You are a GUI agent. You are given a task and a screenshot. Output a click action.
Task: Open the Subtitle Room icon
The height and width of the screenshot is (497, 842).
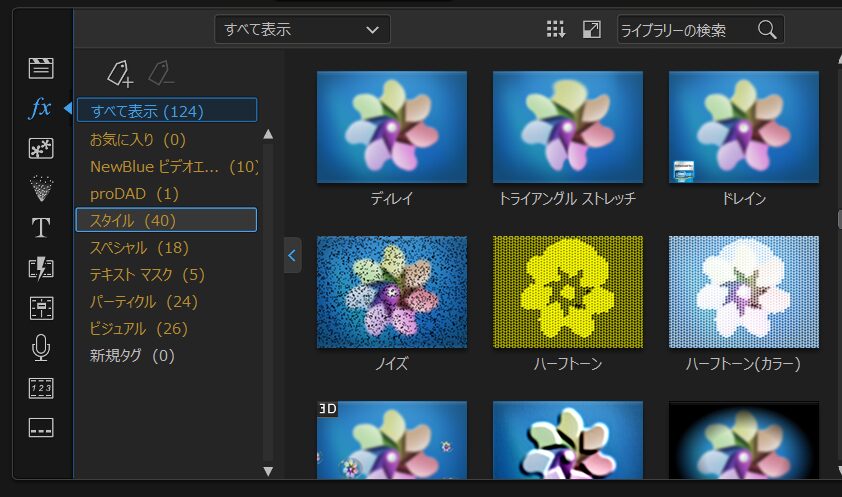click(x=41, y=428)
